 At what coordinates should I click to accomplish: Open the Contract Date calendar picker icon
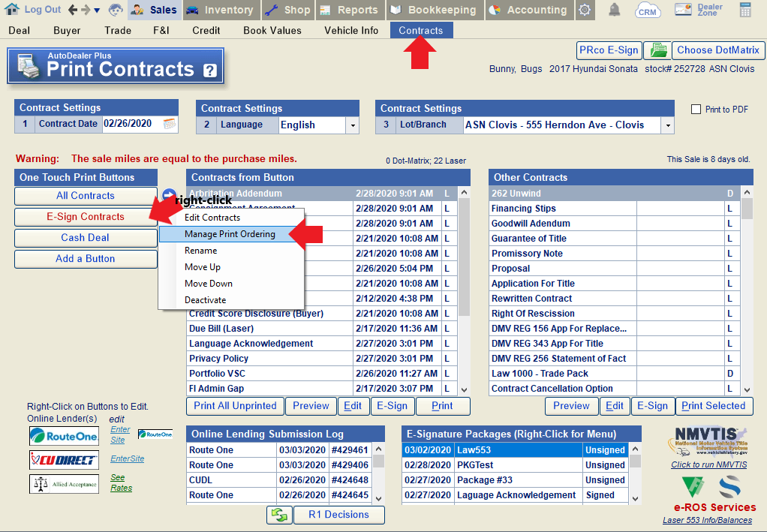pyautogui.click(x=170, y=124)
